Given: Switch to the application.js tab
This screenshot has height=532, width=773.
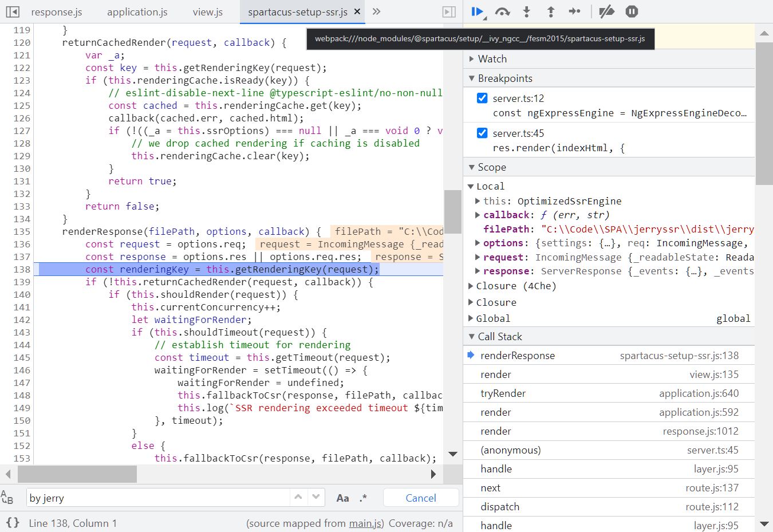Looking at the screenshot, I should click(x=137, y=12).
